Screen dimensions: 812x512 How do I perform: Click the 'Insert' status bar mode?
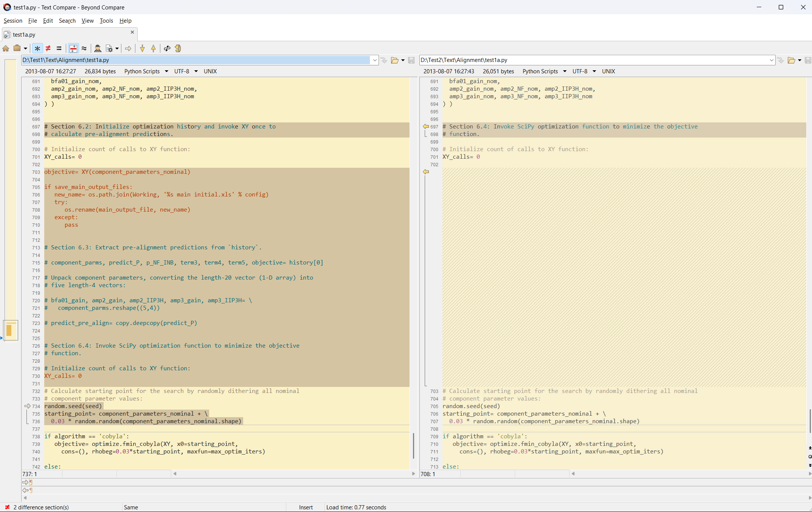[306, 507]
